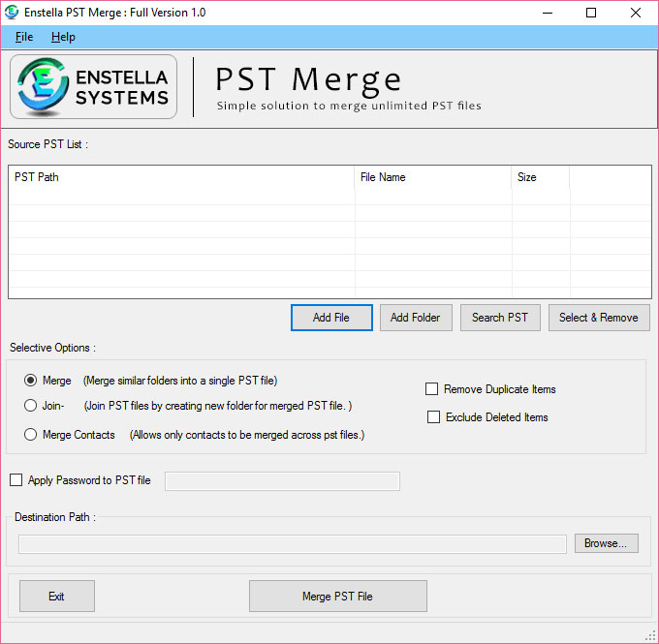Enable Remove Duplicate Items checkbox
Image resolution: width=659 pixels, height=644 pixels.
click(x=432, y=389)
